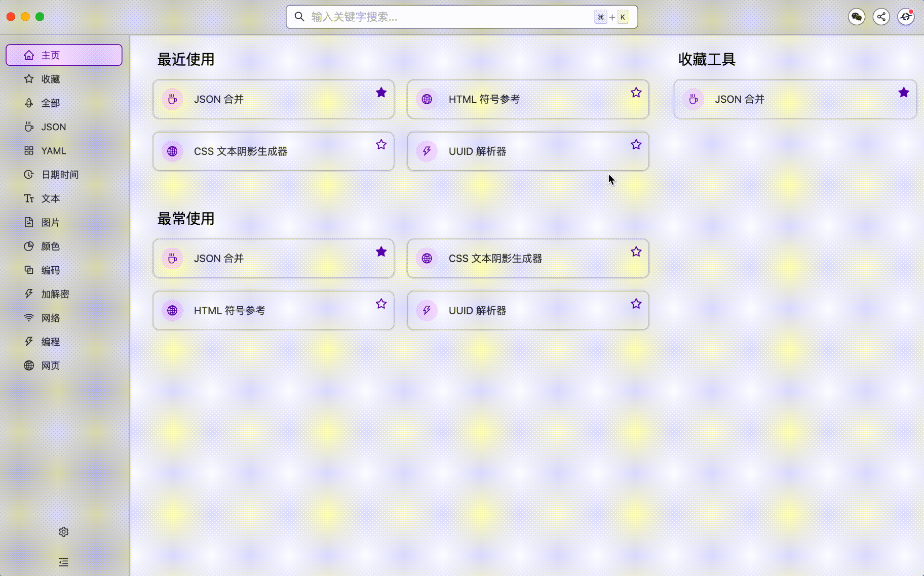Open settings gear icon in sidebar
924x576 pixels.
63,532
